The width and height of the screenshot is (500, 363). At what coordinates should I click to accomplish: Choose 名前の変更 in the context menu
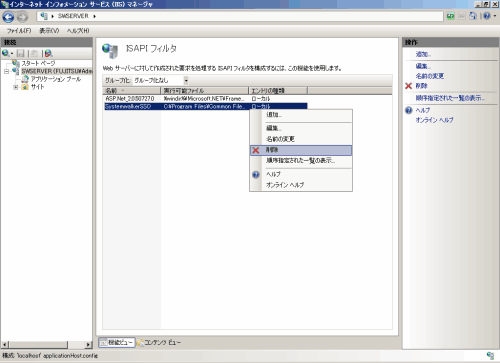[x=301, y=139]
